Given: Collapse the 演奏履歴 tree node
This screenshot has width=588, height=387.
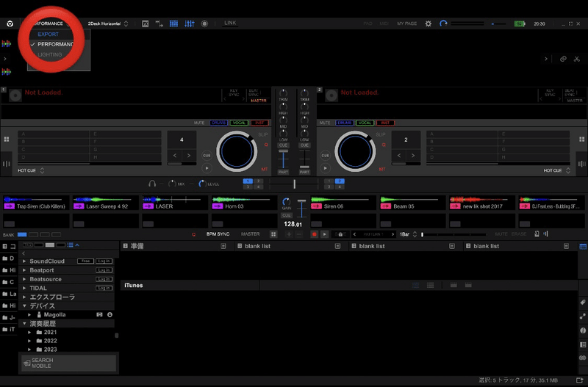Looking at the screenshot, I should coord(24,323).
